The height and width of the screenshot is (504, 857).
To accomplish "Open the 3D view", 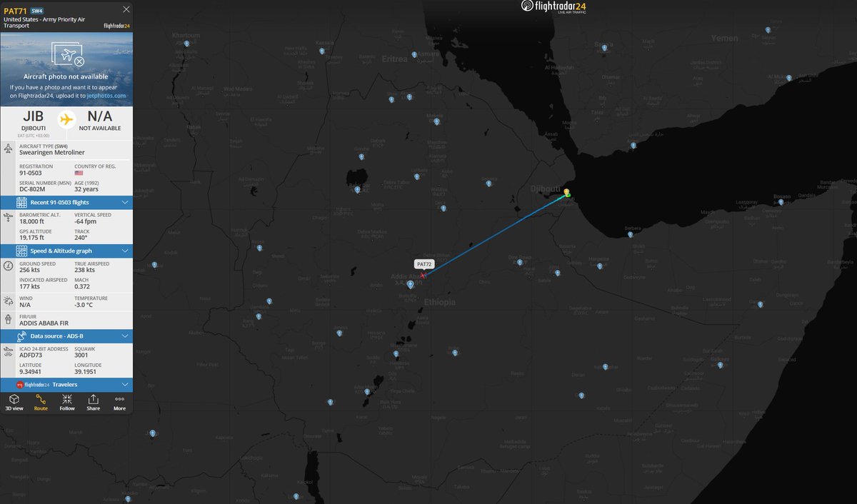I will (14, 403).
